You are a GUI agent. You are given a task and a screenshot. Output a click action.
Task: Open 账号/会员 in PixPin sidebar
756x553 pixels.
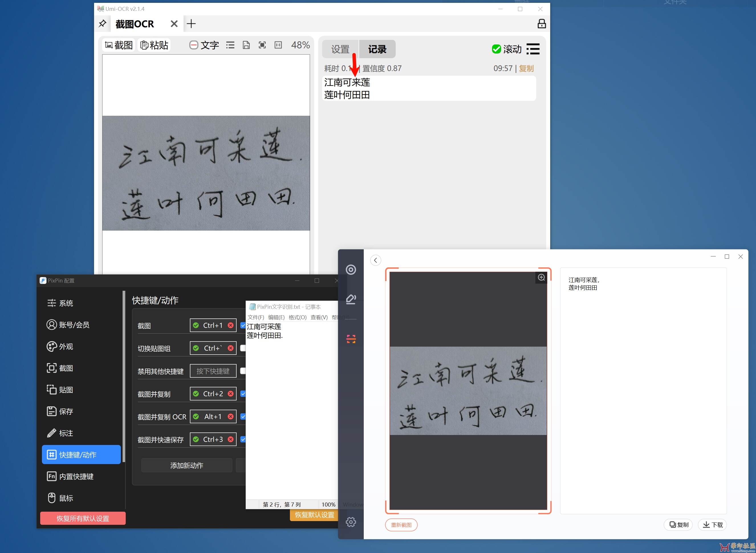point(81,325)
